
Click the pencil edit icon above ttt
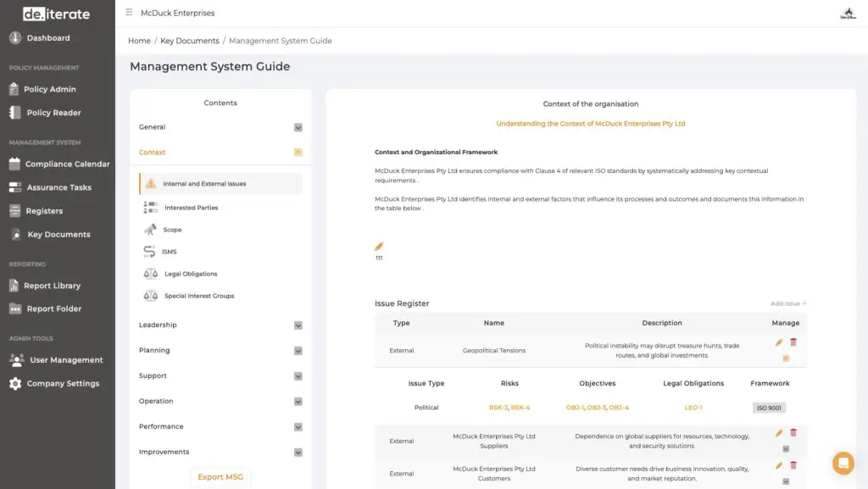[379, 246]
